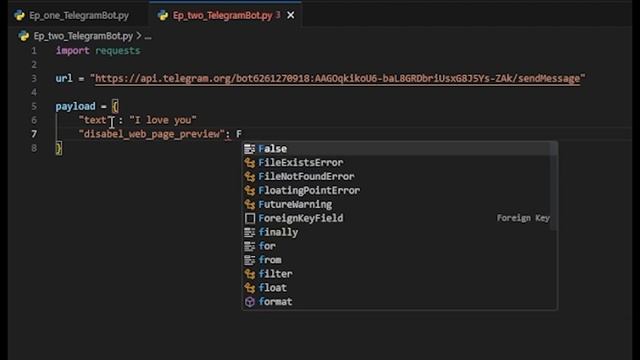Click "disabel_web_page_preview" key string
Screen dimensions: 640x360
tap(151, 134)
